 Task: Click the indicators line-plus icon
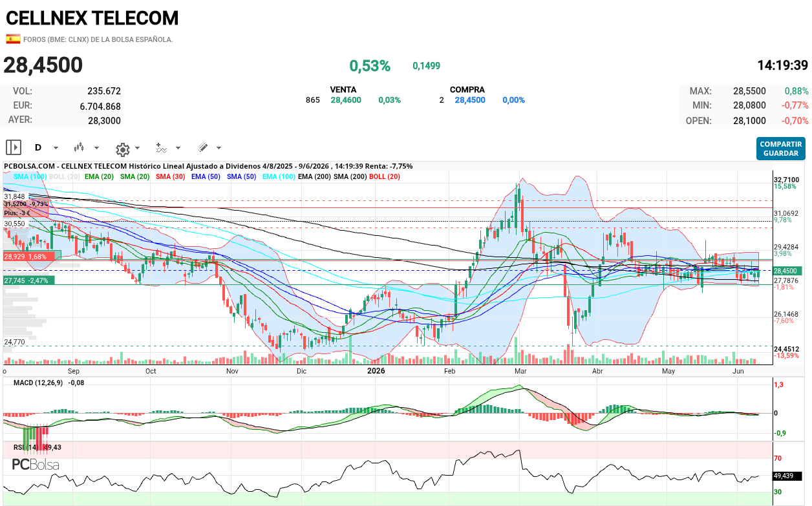coord(162,148)
